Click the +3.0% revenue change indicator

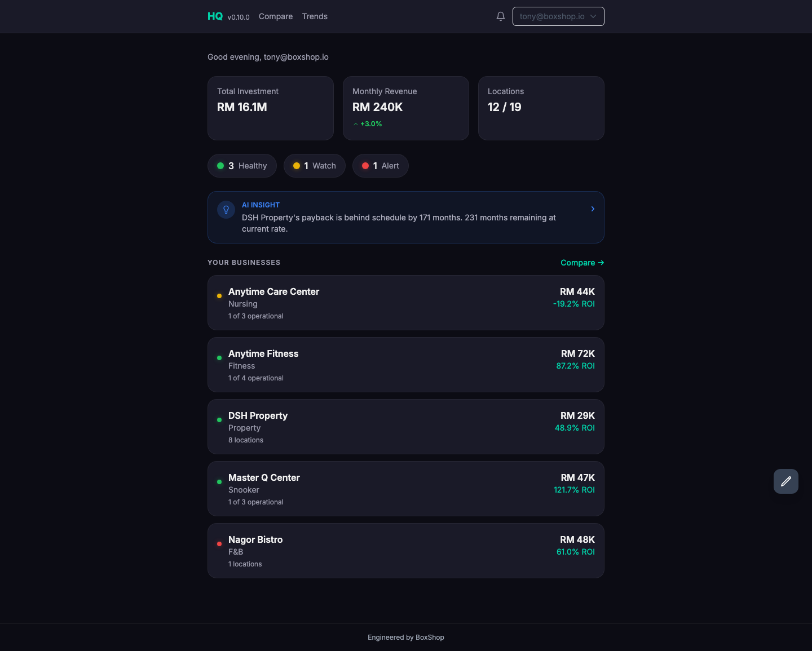pyautogui.click(x=368, y=124)
